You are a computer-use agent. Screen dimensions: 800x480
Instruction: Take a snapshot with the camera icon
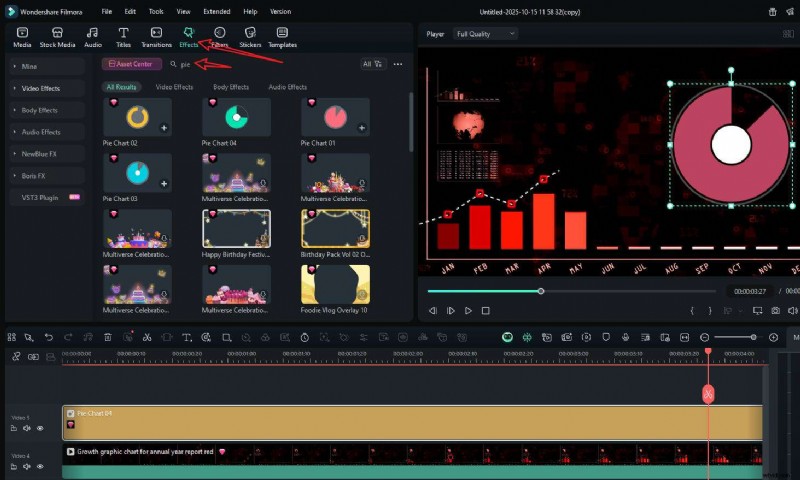pyautogui.click(x=775, y=311)
